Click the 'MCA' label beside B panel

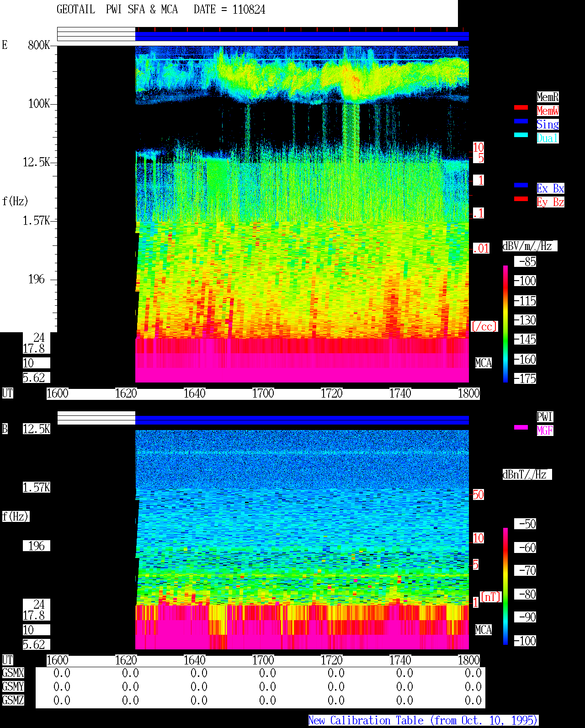click(484, 630)
